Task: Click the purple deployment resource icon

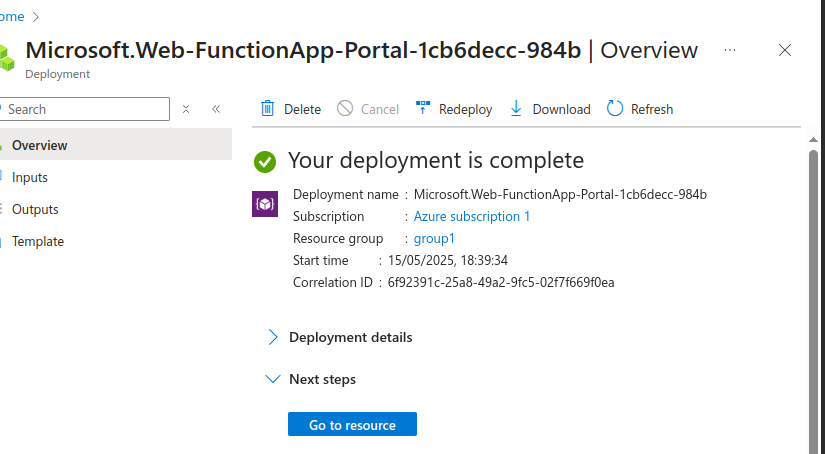Action: (x=264, y=204)
